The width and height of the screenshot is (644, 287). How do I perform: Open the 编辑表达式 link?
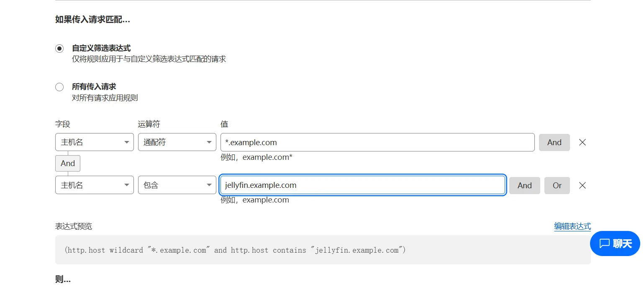point(572,226)
